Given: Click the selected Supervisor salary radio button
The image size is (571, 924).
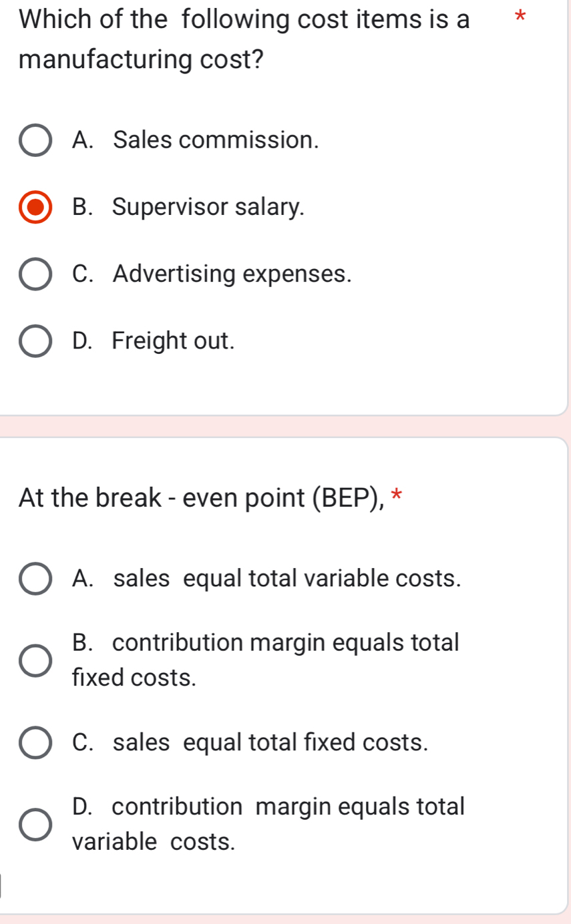Looking at the screenshot, I should tap(35, 207).
